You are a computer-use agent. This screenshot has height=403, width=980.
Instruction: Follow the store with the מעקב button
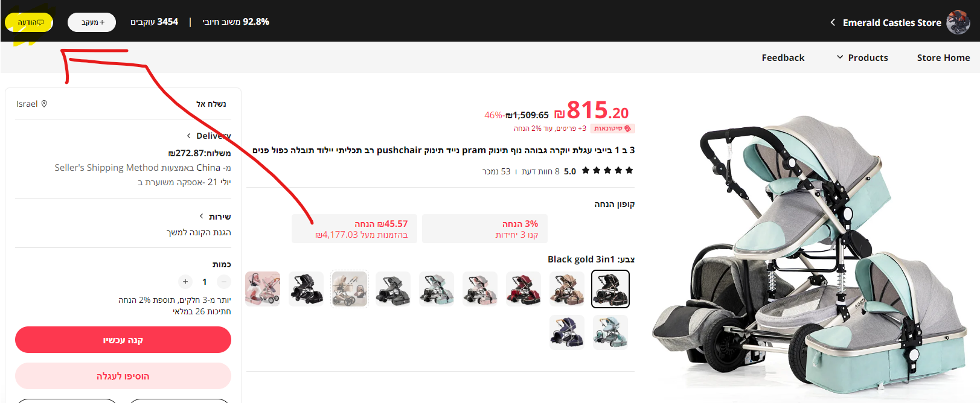(92, 22)
